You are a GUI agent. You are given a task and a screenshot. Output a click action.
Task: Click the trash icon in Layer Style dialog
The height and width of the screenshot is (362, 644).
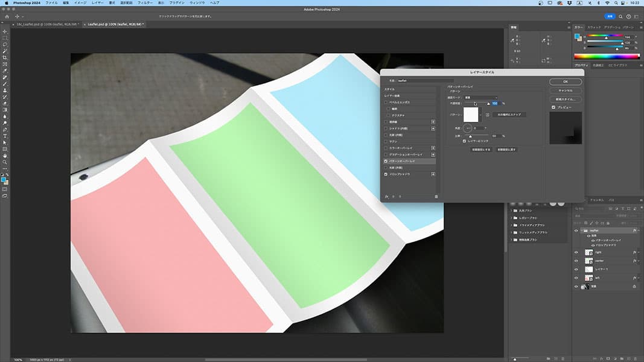point(436,196)
